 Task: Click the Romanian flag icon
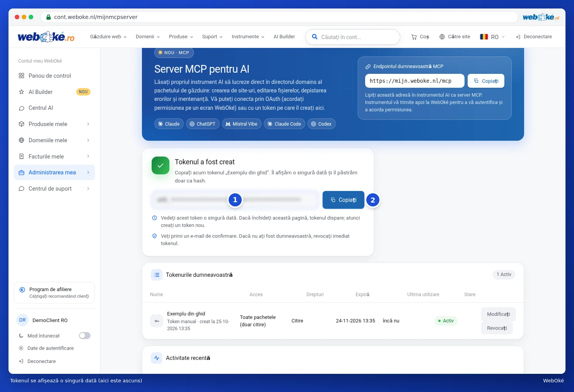[x=484, y=37]
